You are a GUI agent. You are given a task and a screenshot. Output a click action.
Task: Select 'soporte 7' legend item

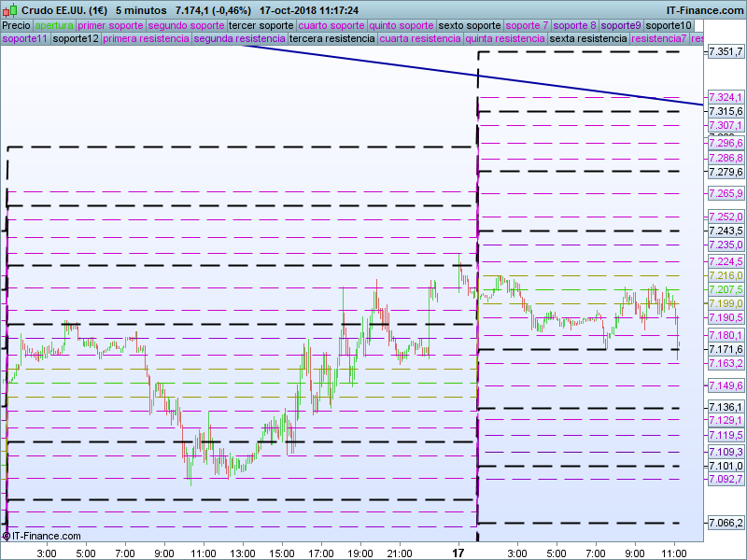tap(527, 25)
